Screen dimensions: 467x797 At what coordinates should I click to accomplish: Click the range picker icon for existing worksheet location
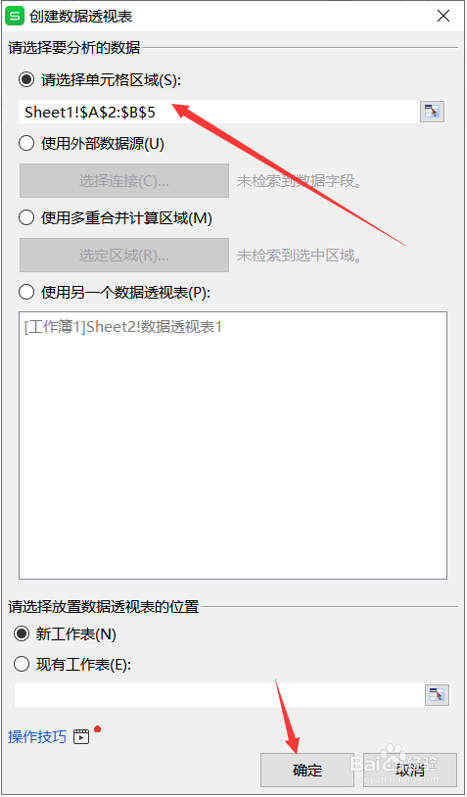pyautogui.click(x=437, y=694)
